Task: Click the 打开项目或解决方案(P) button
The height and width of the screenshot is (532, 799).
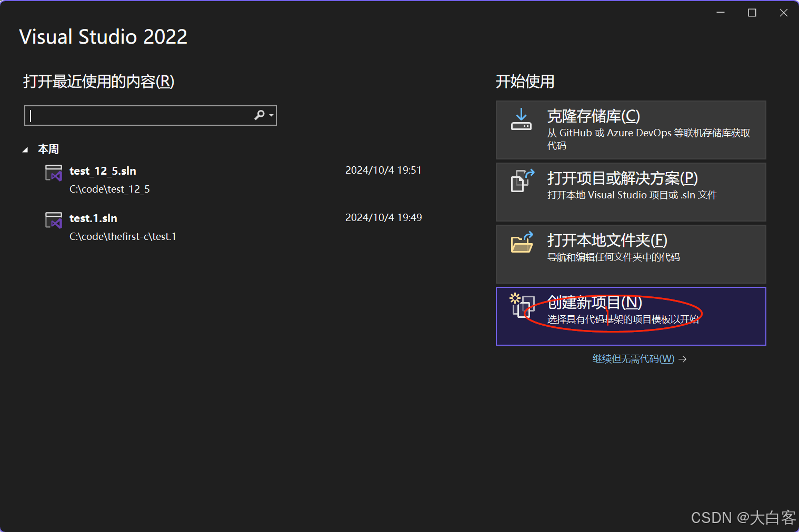Action: click(631, 192)
